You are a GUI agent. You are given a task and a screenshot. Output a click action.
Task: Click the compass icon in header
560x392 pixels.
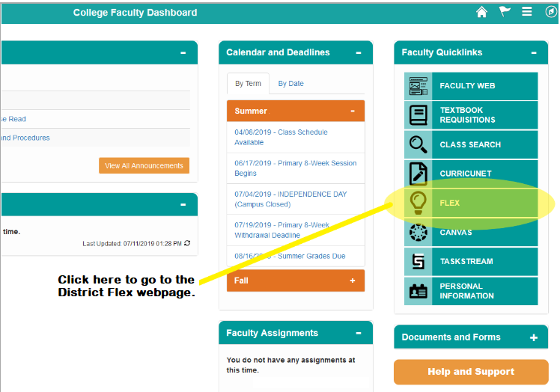tap(551, 12)
